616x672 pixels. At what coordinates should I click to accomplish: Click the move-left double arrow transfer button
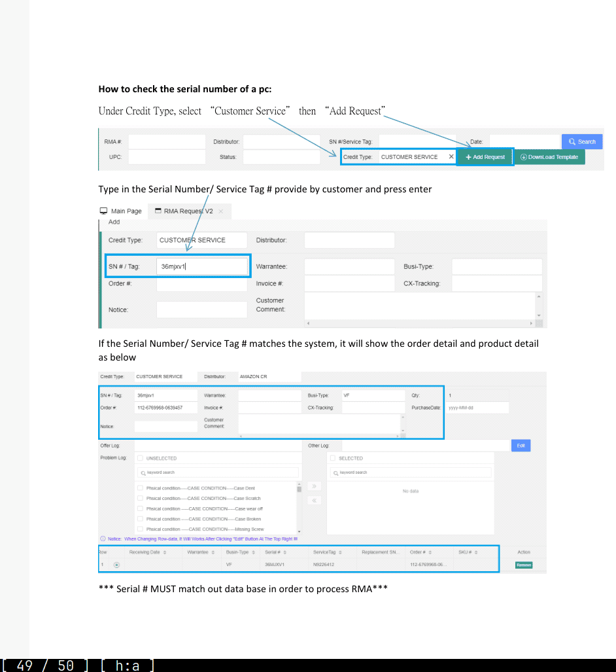coord(314,500)
